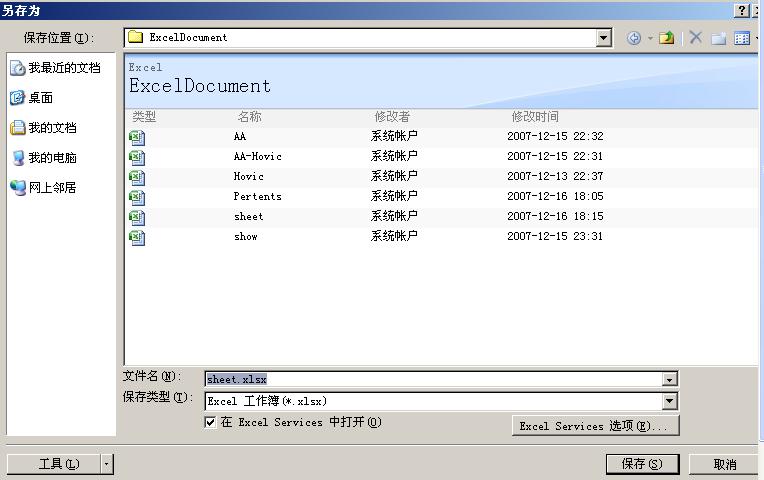Click folder icon in save location box
764x480 pixels.
(135, 37)
